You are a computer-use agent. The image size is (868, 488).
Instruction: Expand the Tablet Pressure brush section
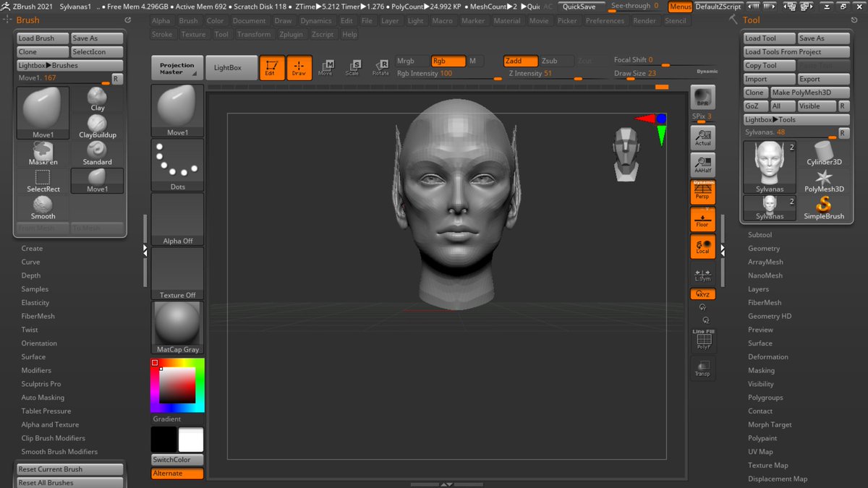point(46,411)
